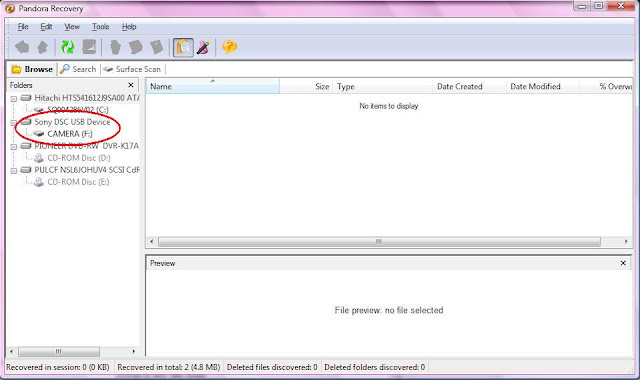Click the file list scroll-left arrow
Image resolution: width=640 pixels, height=380 pixels.
(151, 242)
